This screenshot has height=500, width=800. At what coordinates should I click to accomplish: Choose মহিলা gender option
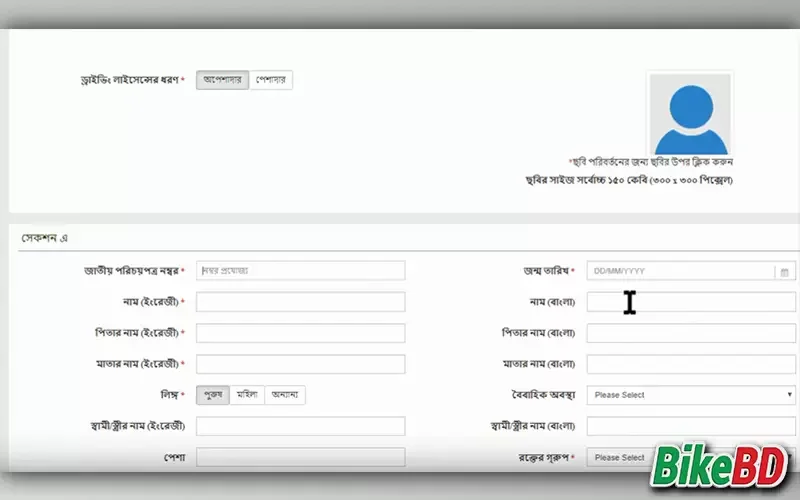click(x=247, y=395)
